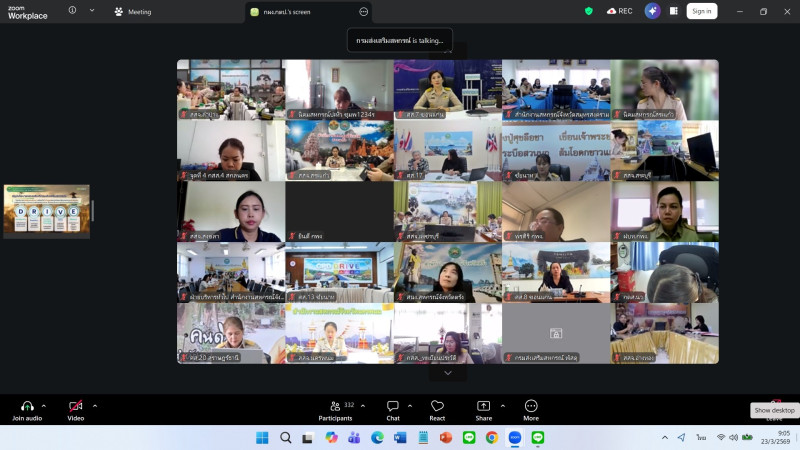
Task: Expand the video options caret
Action: click(95, 406)
